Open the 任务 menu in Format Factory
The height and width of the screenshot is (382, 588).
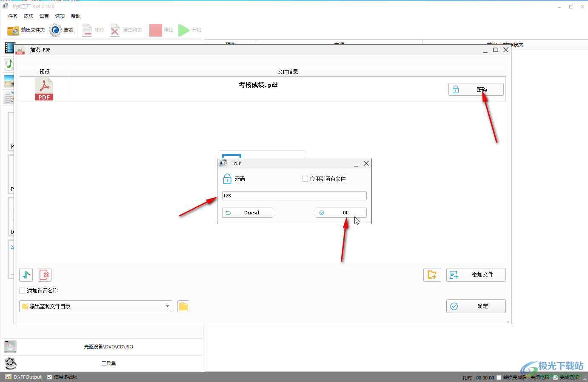[x=13, y=16]
